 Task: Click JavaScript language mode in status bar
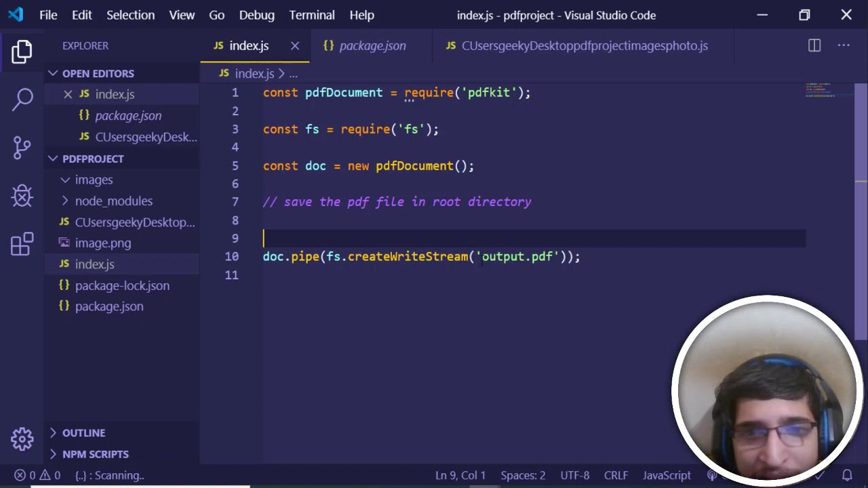[666, 475]
